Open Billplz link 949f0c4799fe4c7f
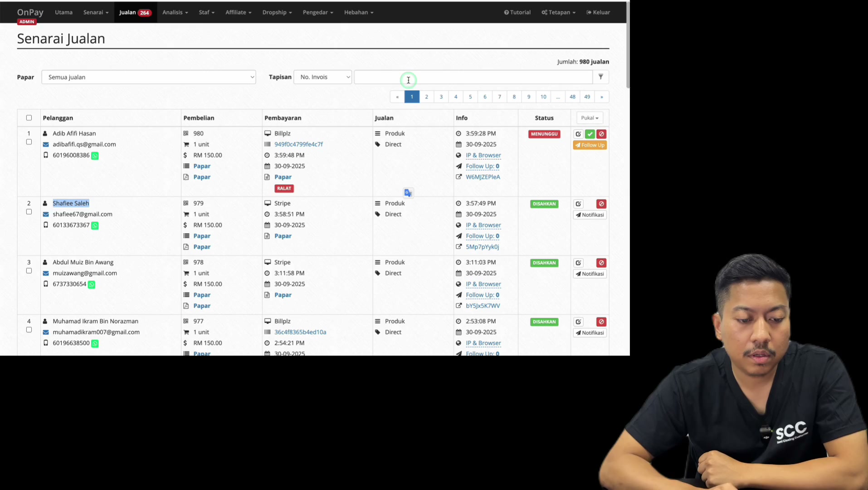 click(x=298, y=144)
